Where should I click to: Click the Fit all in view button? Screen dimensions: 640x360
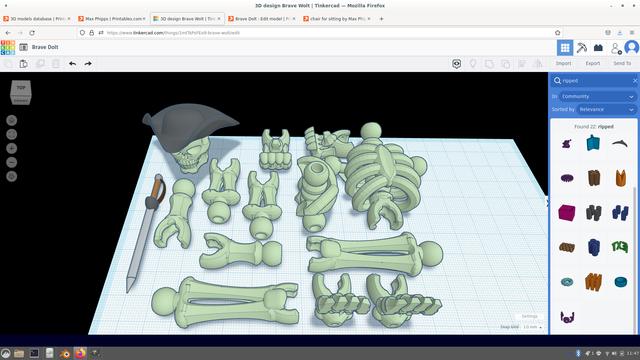pyautogui.click(x=12, y=134)
